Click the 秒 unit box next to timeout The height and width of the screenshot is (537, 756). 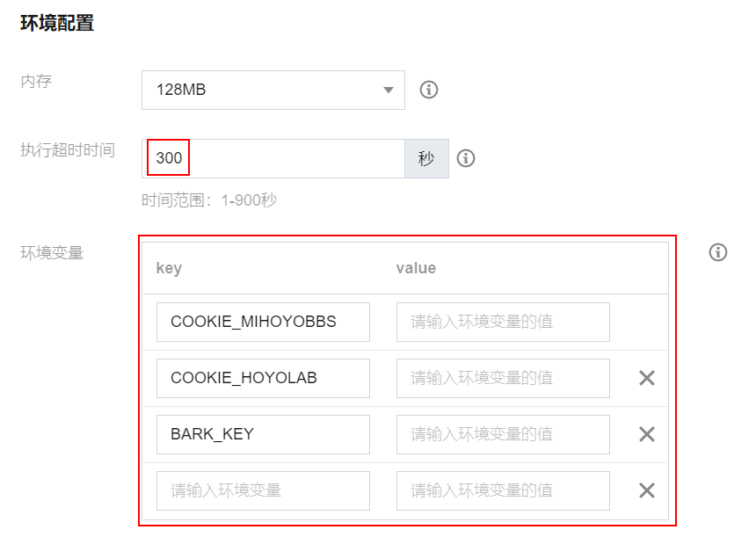(x=426, y=158)
